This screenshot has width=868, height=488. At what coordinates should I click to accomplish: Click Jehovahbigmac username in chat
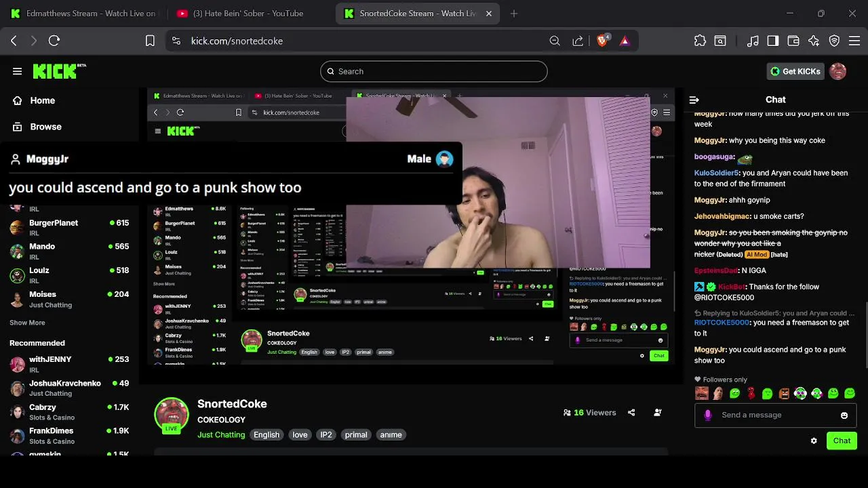[x=722, y=216]
